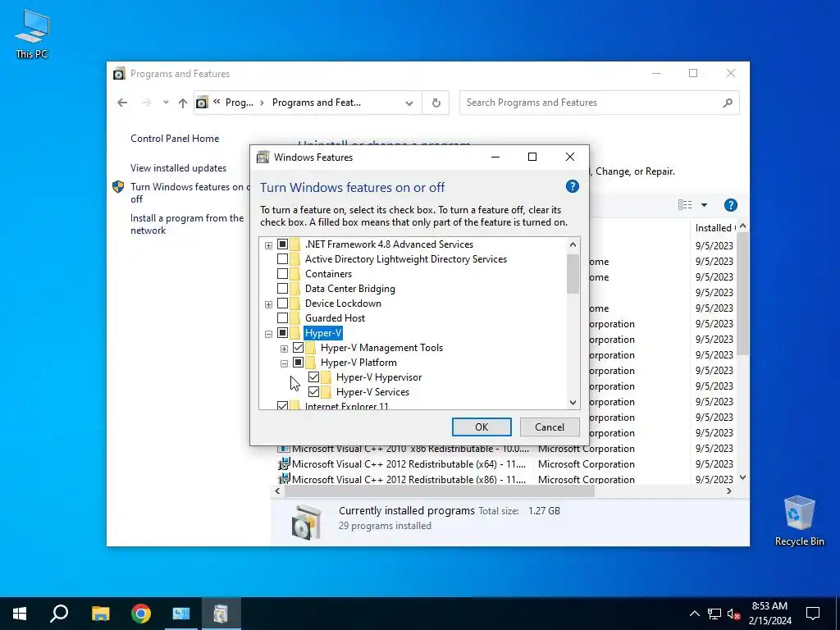Viewport: 840px width, 630px height.
Task: Open the This PC desktop icon
Action: [32, 33]
